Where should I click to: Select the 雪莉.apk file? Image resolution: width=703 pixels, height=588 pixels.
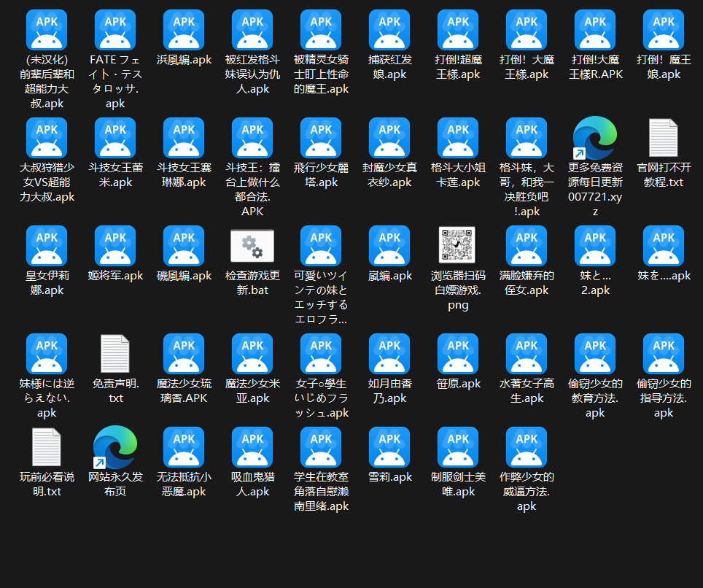click(389, 449)
